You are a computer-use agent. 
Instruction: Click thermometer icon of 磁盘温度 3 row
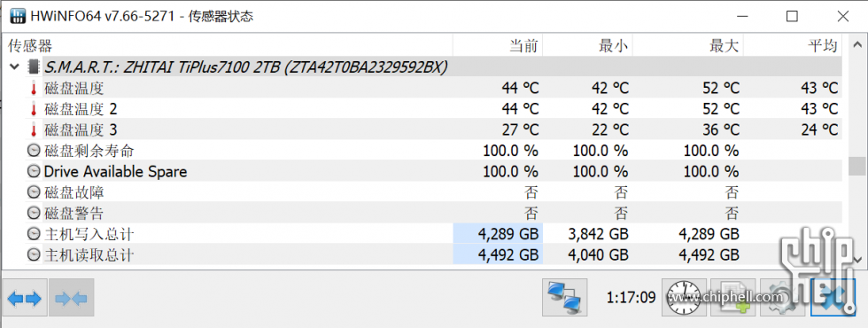[x=34, y=130]
